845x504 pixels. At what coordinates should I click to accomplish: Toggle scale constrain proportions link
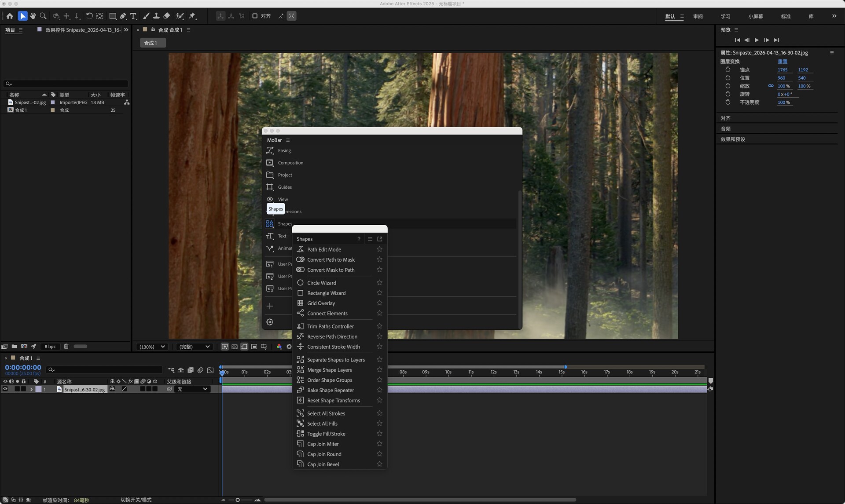(771, 86)
